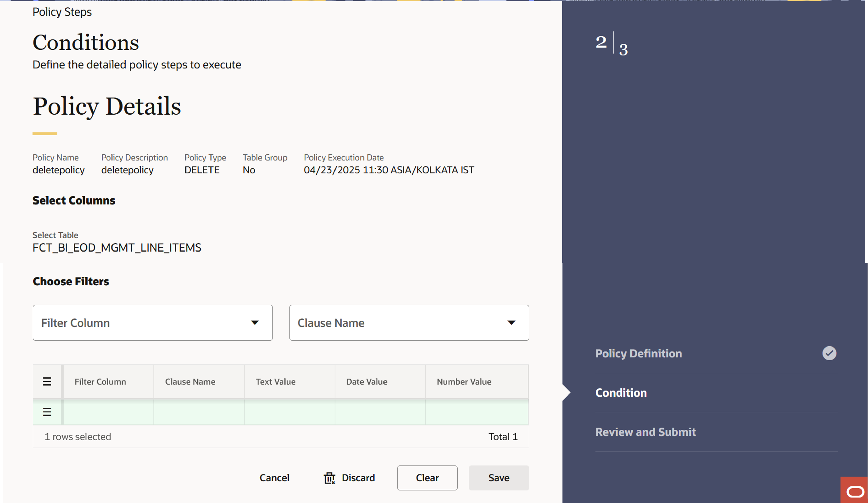Click the empty Filter Column cell in the selected row
Image resolution: width=868 pixels, height=503 pixels.
click(x=108, y=412)
